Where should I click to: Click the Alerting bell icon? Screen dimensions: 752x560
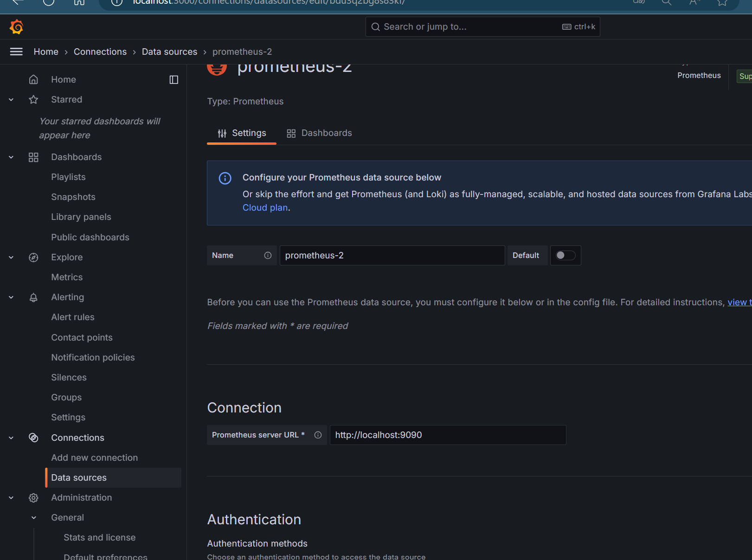pyautogui.click(x=33, y=297)
